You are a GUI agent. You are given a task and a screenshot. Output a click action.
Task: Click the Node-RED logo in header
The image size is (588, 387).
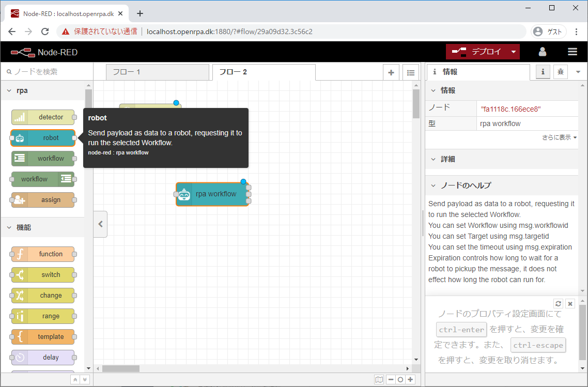44,53
